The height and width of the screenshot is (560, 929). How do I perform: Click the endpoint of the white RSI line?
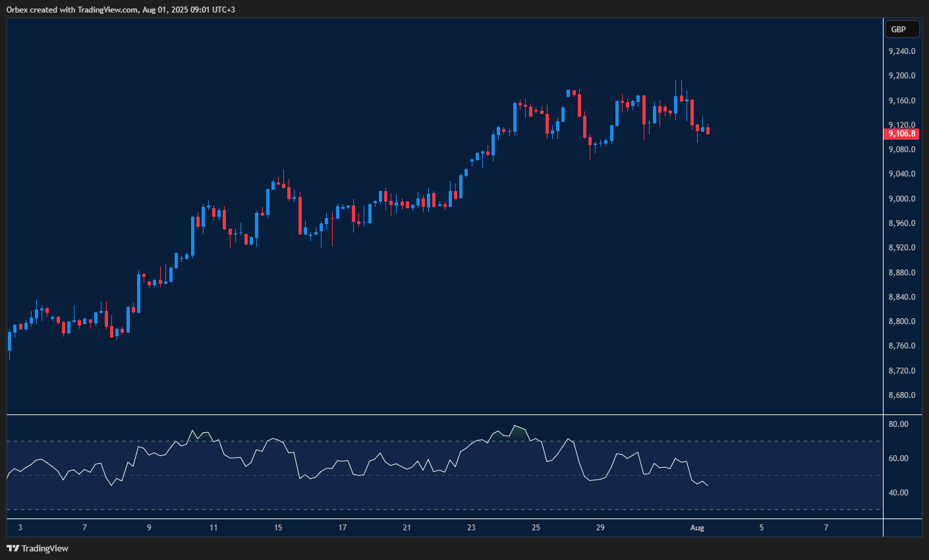[x=708, y=486]
